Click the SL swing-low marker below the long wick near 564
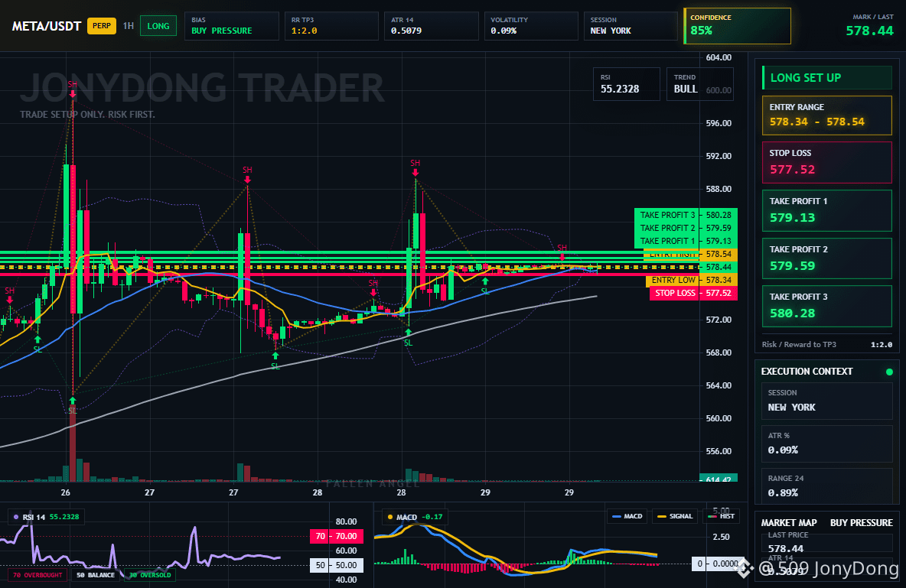 coord(72,406)
